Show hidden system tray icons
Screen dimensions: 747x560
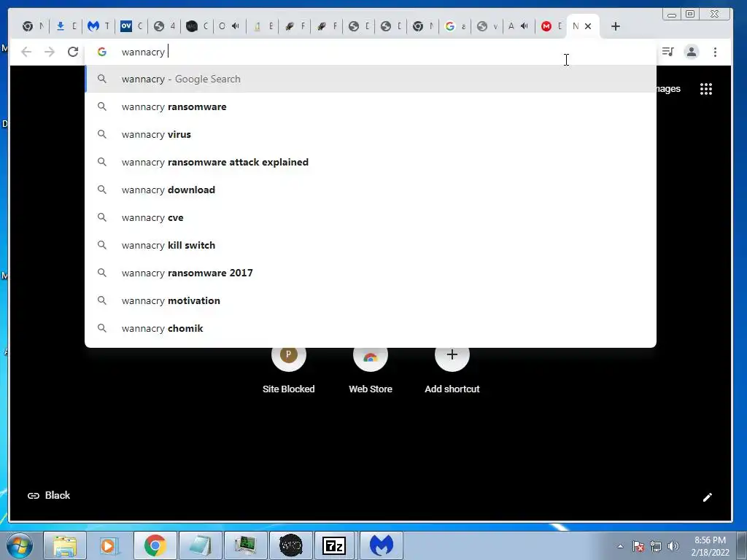click(620, 546)
